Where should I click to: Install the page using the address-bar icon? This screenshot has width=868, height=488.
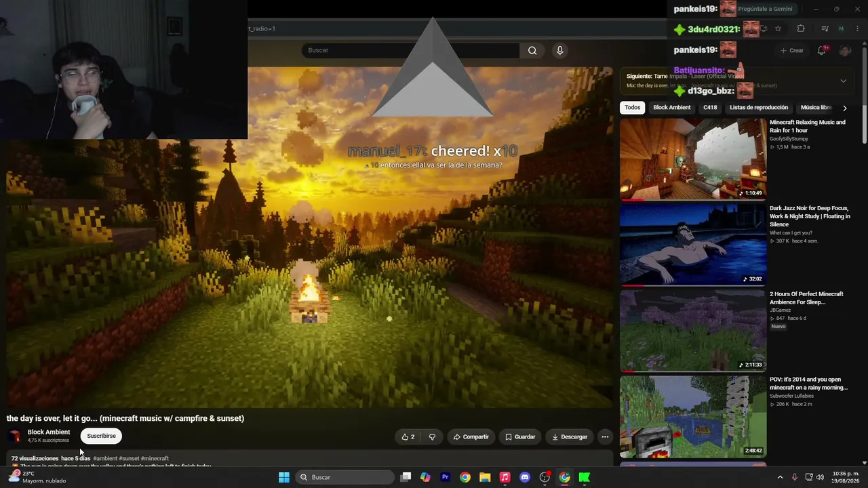pos(764,28)
